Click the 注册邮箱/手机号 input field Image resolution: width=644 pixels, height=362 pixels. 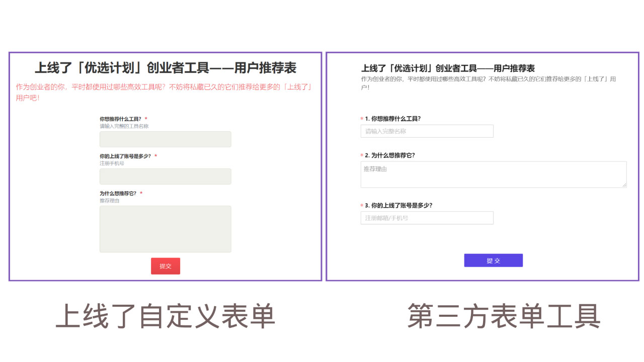[427, 218]
